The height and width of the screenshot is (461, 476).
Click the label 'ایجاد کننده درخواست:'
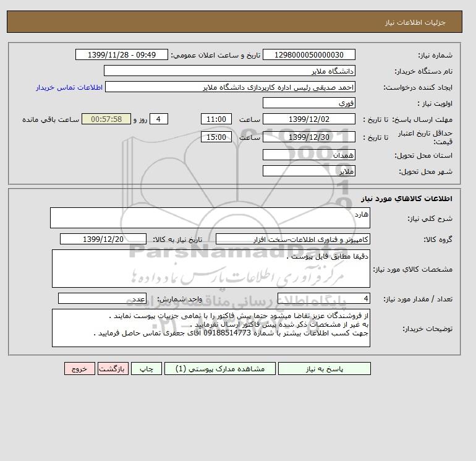418,87
